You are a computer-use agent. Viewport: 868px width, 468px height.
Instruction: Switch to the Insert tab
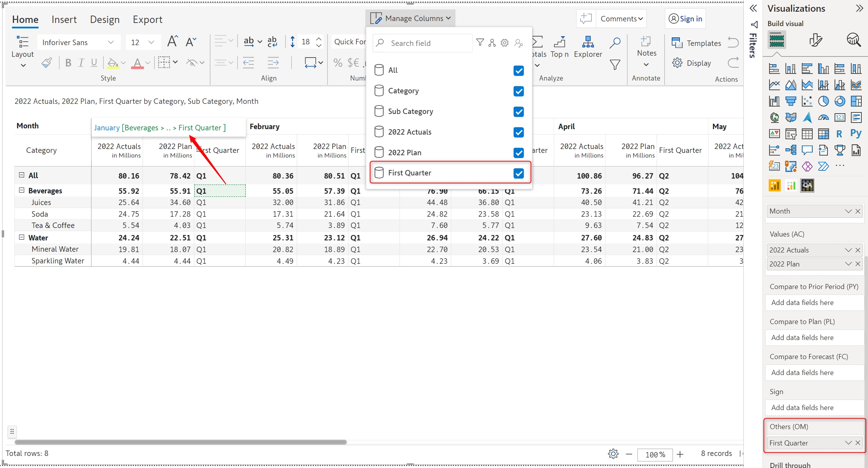pos(64,19)
